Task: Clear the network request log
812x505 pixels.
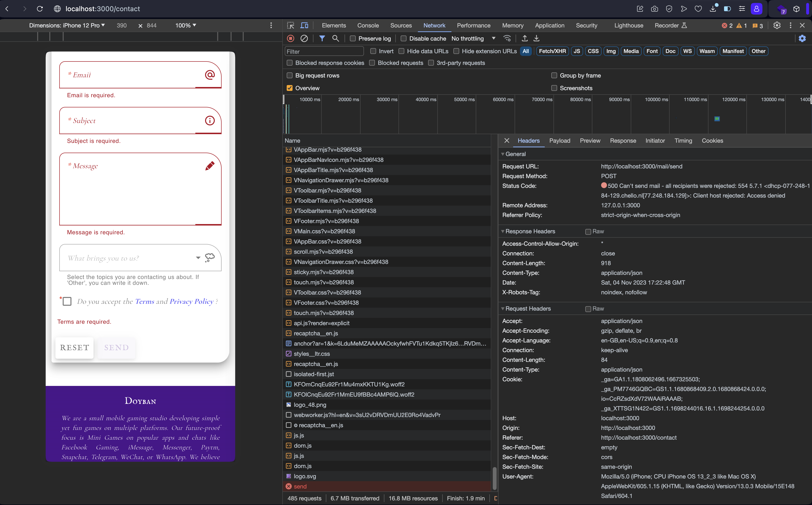Action: click(304, 38)
